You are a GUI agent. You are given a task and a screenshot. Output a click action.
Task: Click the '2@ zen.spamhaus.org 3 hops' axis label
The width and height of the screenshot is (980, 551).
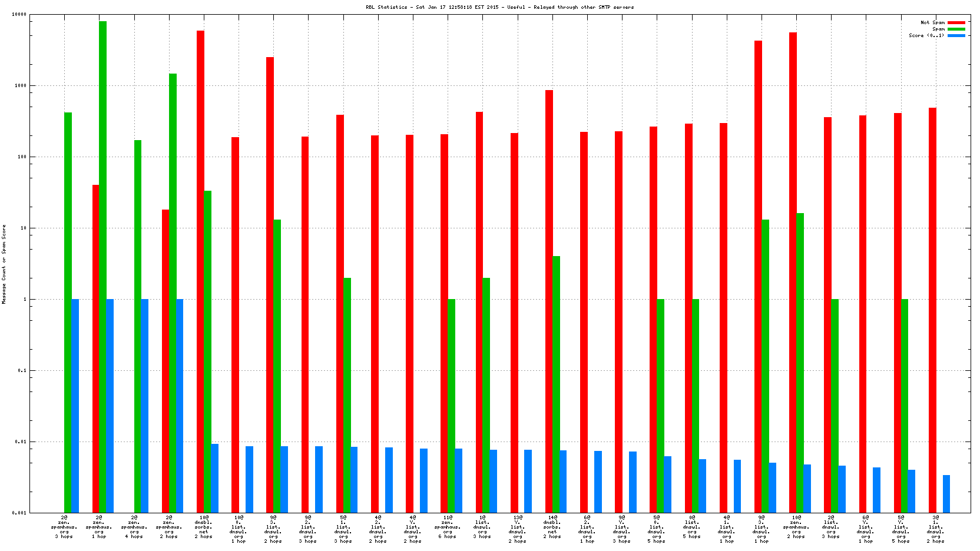[x=64, y=527]
